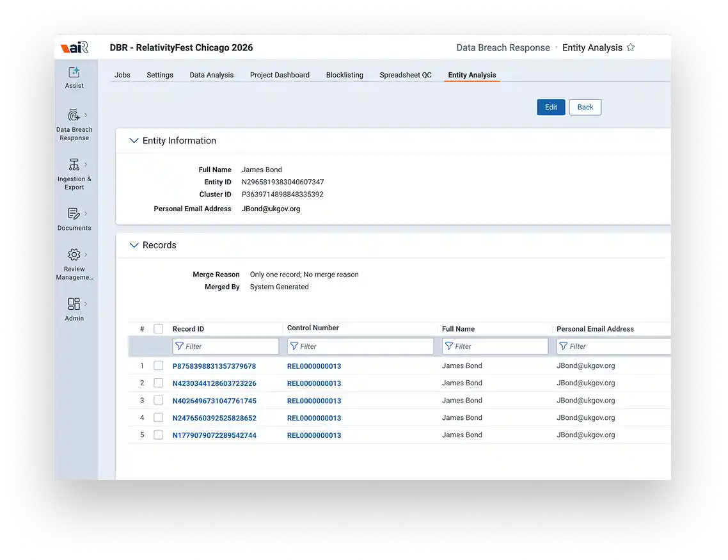Image resolution: width=728 pixels, height=560 pixels.
Task: Expand the Review Management submenu arrow
Action: coord(86,255)
